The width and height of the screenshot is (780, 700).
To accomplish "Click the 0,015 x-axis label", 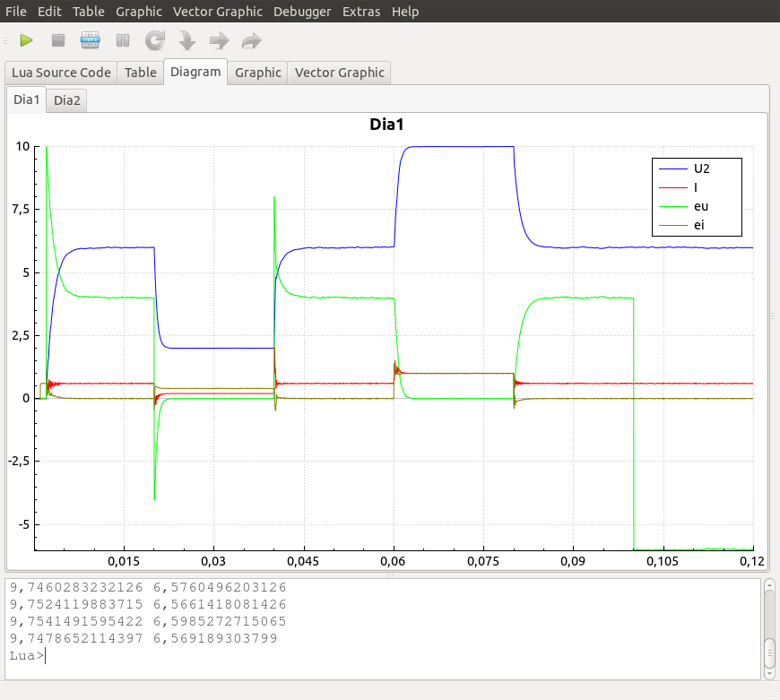I will (124, 561).
